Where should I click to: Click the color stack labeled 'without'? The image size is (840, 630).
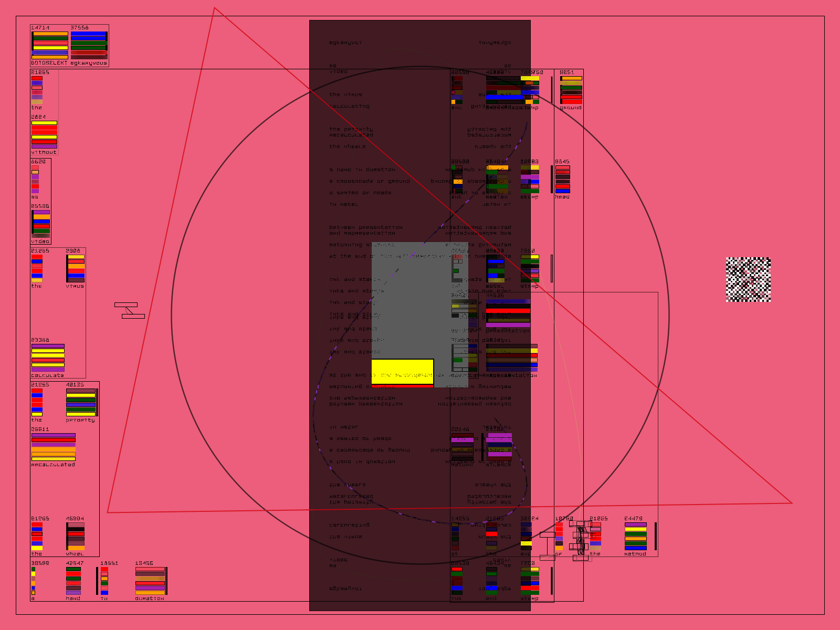click(44, 134)
